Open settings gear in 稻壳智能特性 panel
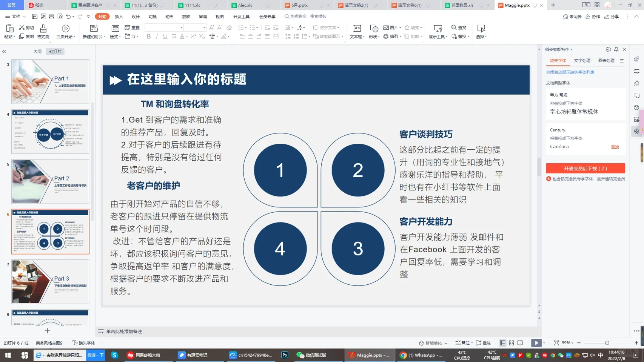 click(608, 49)
